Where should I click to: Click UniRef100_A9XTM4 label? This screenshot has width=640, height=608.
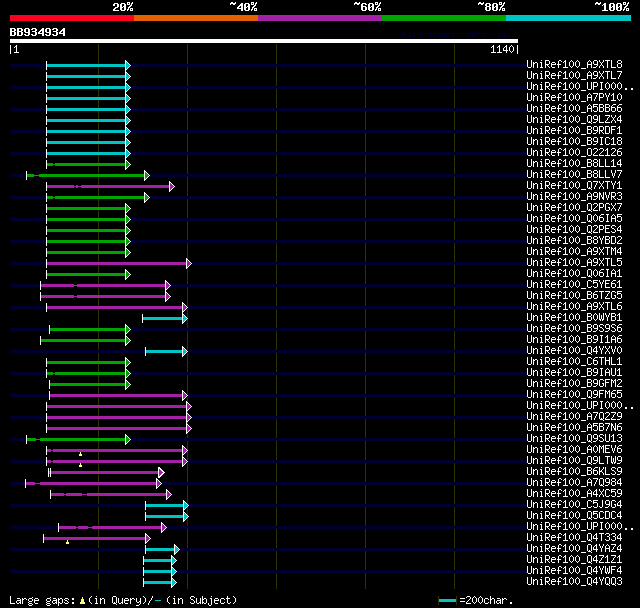(574, 251)
